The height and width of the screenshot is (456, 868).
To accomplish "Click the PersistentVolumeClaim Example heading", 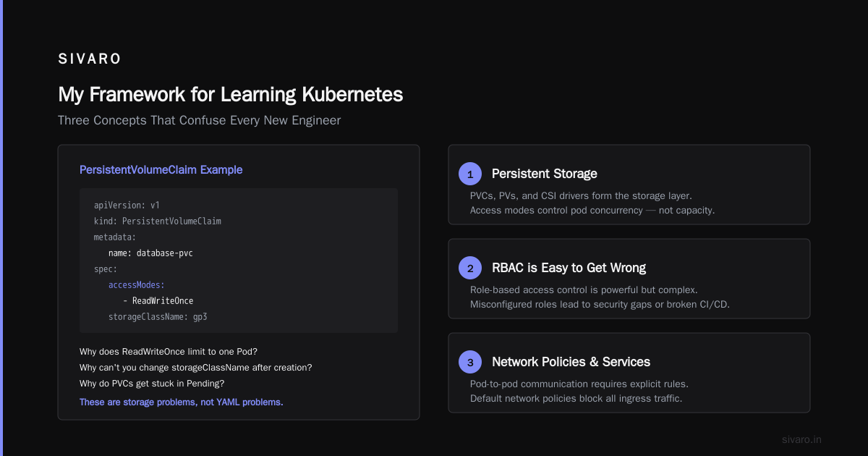I will point(161,170).
